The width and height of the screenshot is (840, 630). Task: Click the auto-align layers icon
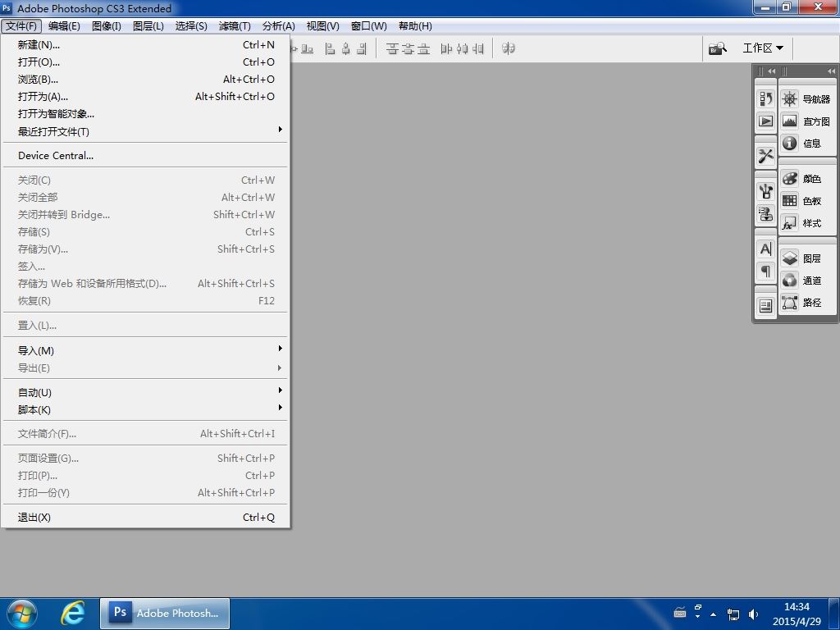[x=509, y=48]
